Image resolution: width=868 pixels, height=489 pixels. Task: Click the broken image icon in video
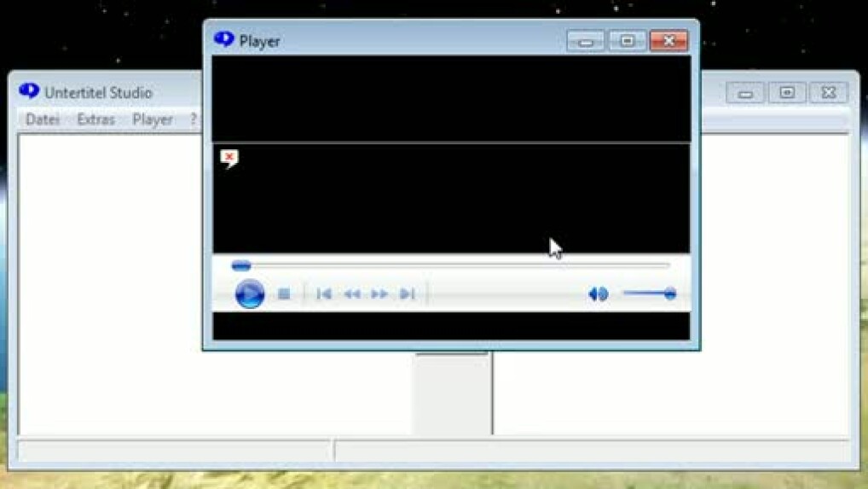(229, 158)
